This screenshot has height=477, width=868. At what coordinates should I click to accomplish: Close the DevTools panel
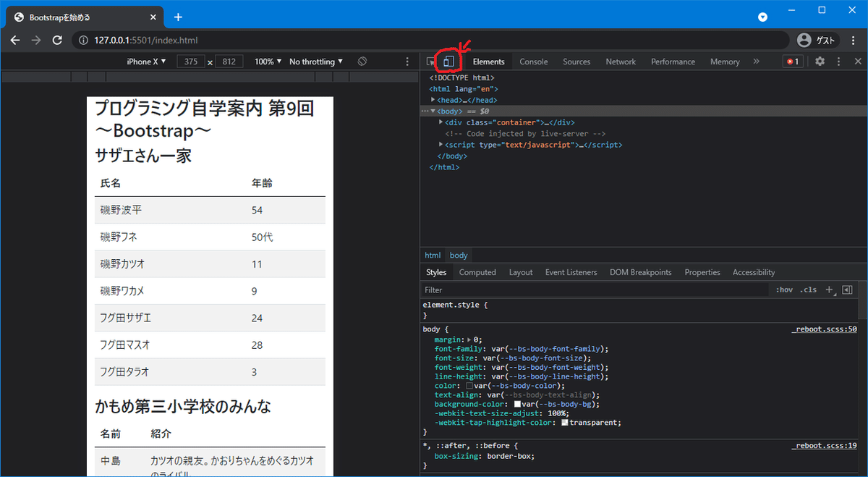[857, 62]
